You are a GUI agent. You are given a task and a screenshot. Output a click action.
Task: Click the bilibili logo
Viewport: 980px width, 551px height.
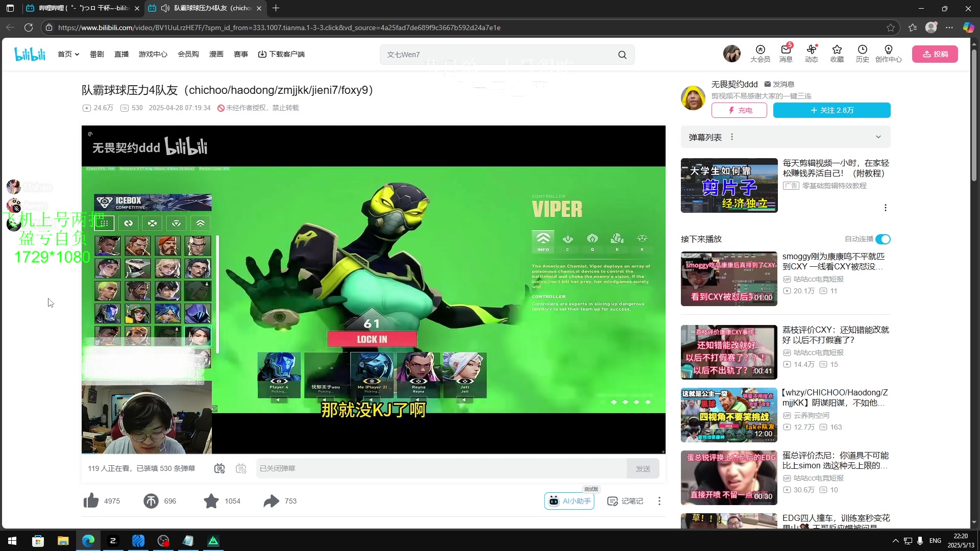[x=30, y=54]
